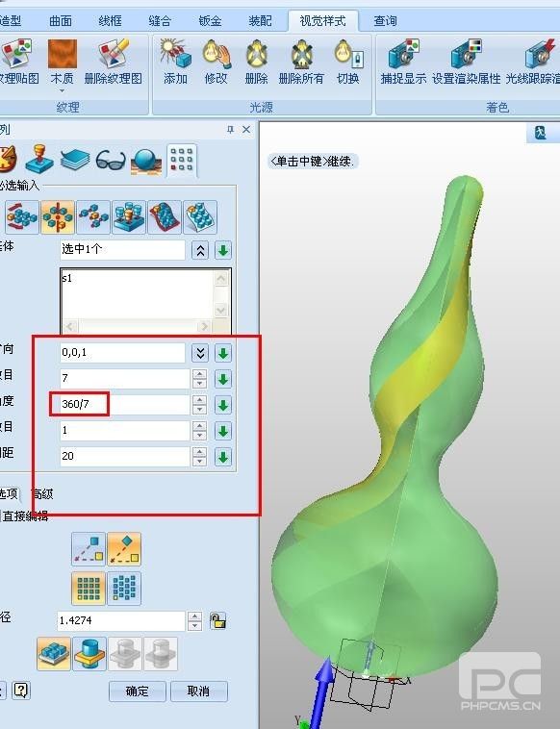
Task: Click the 确定 confirm button
Action: 138,691
